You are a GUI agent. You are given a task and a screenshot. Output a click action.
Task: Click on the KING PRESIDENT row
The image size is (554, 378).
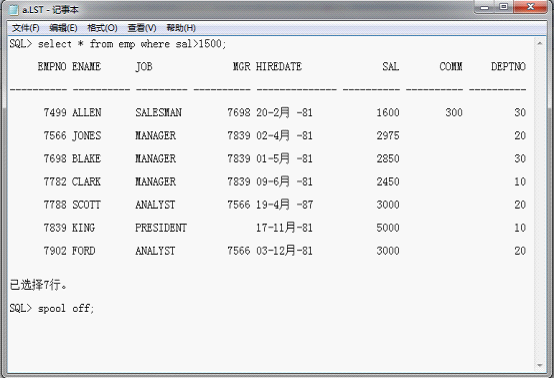point(268,228)
